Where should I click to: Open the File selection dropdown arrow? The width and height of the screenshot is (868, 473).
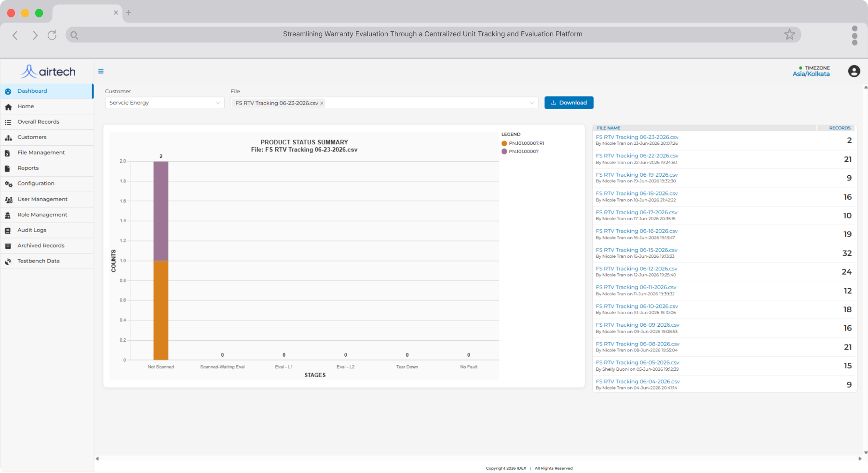(532, 103)
